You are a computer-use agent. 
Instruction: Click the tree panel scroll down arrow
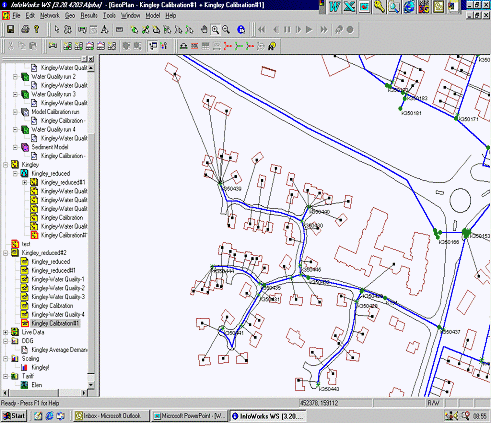(91, 385)
